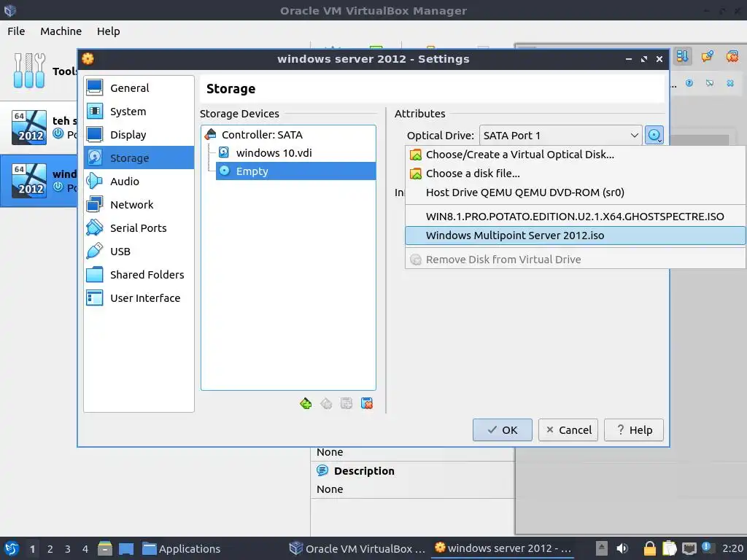Click the VirtualBox Manager keep-finished notifications icon
This screenshot has height=560, width=747.
[707, 56]
